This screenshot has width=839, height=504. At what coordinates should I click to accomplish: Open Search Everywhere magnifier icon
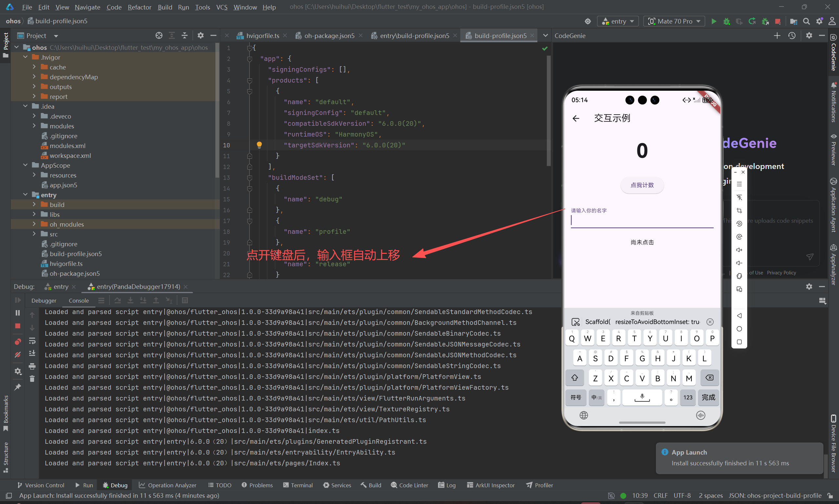click(x=806, y=21)
